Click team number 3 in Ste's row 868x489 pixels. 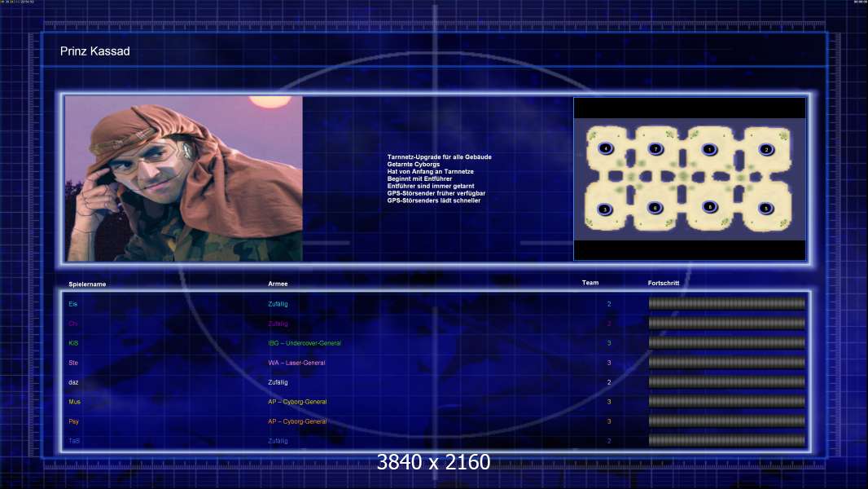point(609,363)
